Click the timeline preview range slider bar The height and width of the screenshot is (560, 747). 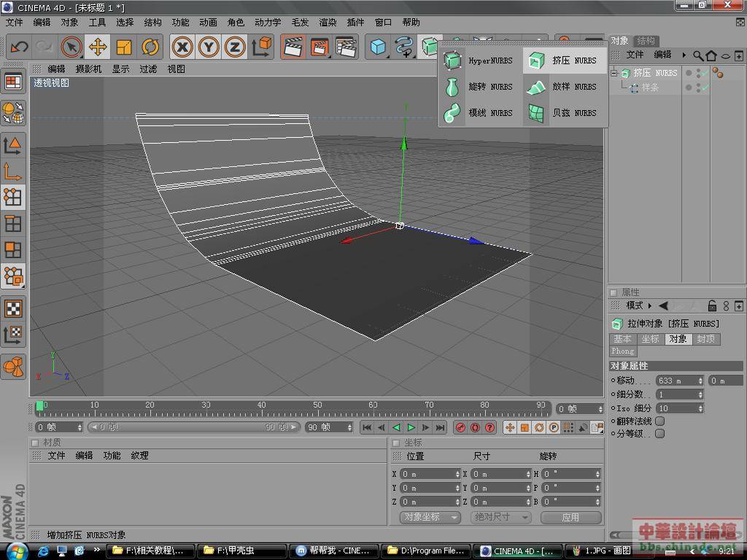click(x=194, y=427)
